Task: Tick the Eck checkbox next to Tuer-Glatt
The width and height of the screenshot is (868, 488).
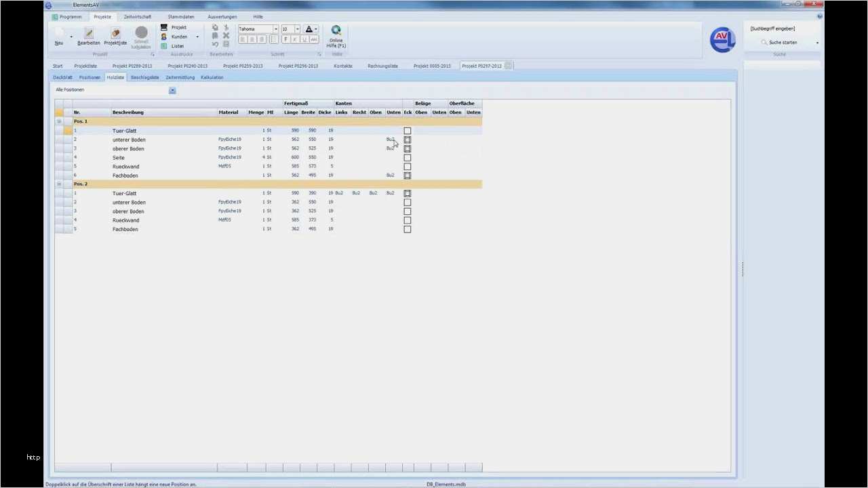Action: click(x=407, y=130)
